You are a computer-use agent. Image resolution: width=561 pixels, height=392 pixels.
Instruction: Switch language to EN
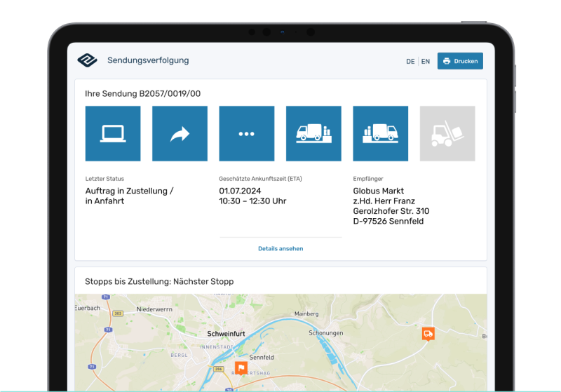coord(426,62)
